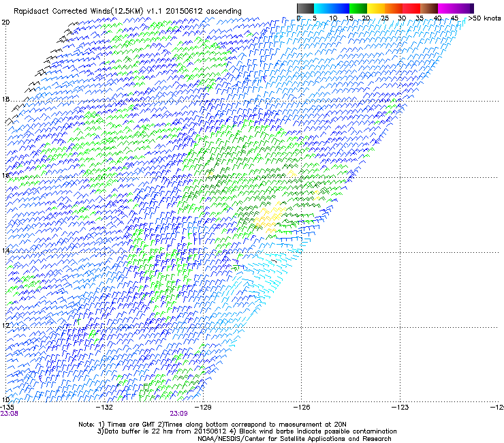Click the 'Black wind barbs indicate possible contamination' note
504x443 pixels.
[318, 431]
